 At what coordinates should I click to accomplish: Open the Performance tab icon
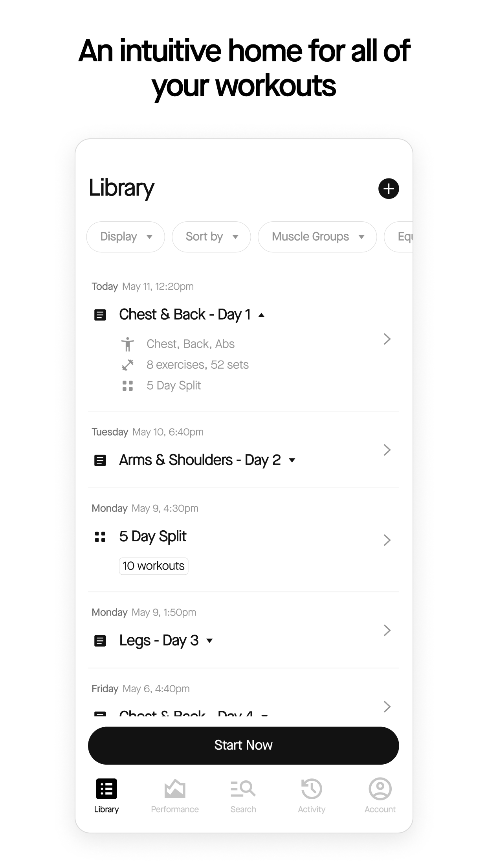coord(175,789)
